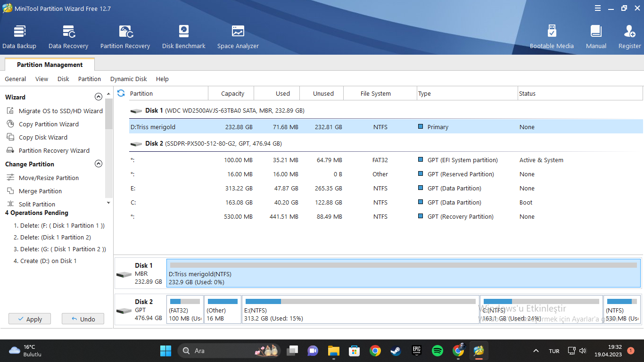This screenshot has width=644, height=362.
Task: Open the Dynamic Disk menu
Action: (x=128, y=79)
